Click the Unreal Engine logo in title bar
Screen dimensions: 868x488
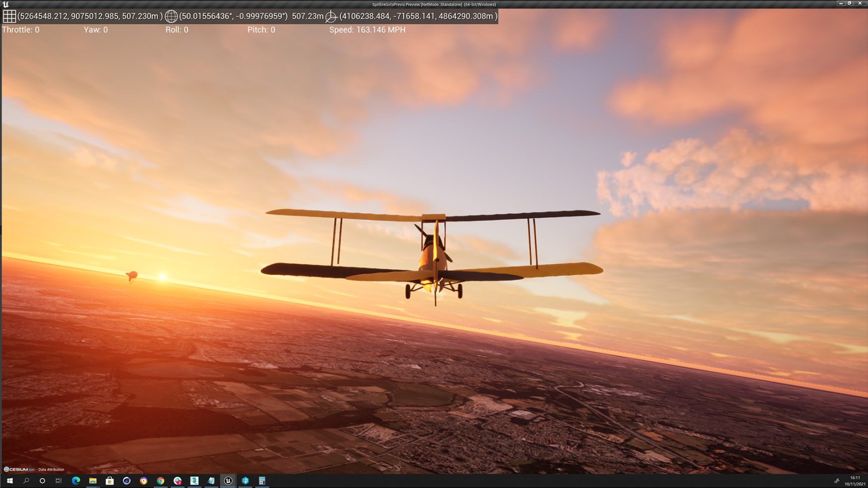pos(5,4)
